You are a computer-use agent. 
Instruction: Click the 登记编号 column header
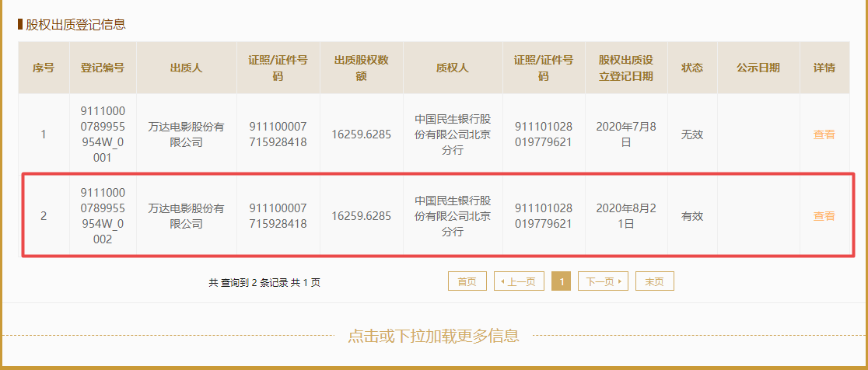coord(103,68)
